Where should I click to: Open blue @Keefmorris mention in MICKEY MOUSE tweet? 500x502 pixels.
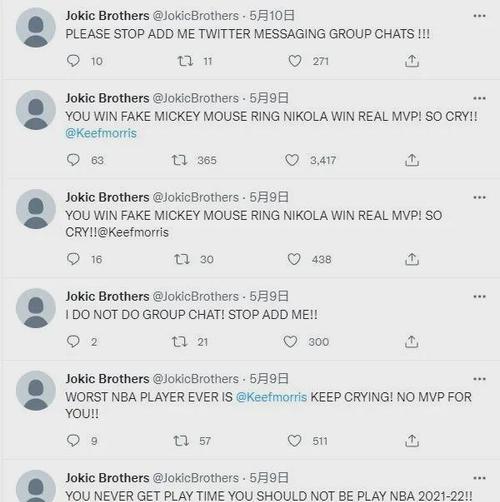(101, 133)
